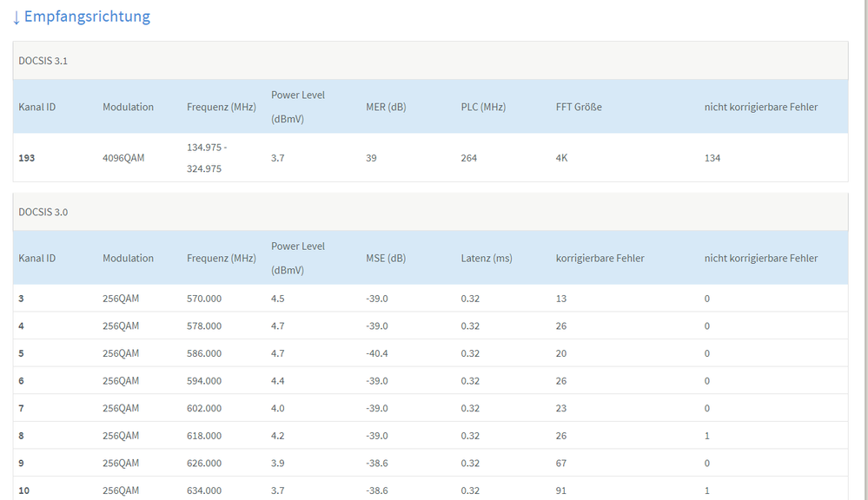Click frequency 626.000
Viewport: 868px width, 500px height.
pyautogui.click(x=204, y=463)
